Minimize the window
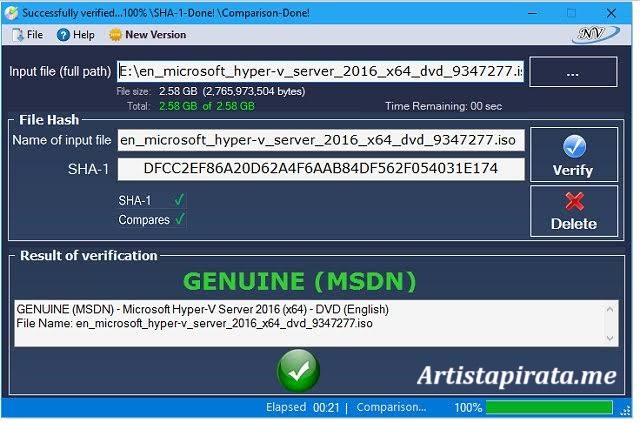Image resolution: width=640 pixels, height=423 pixels. pos(532,13)
